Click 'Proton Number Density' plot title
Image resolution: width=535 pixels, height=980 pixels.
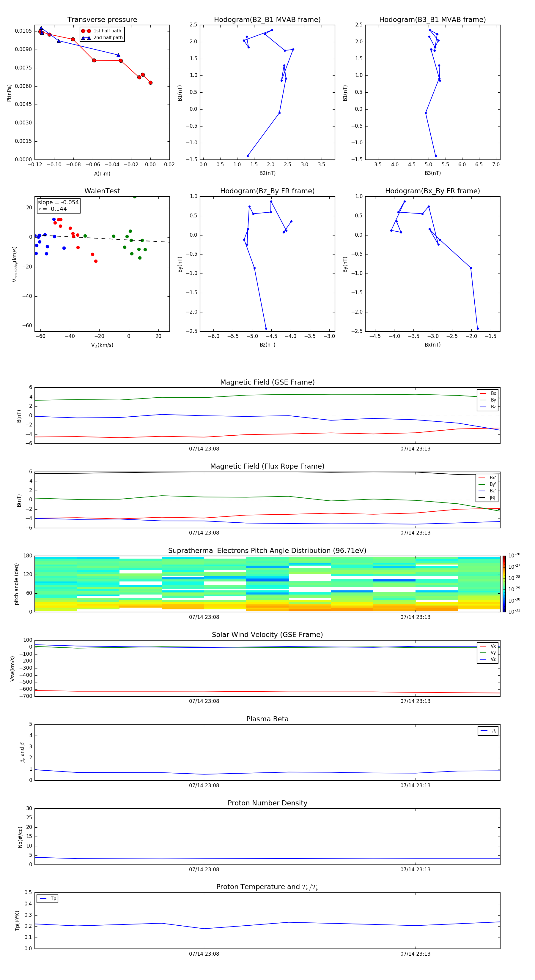click(x=267, y=803)
